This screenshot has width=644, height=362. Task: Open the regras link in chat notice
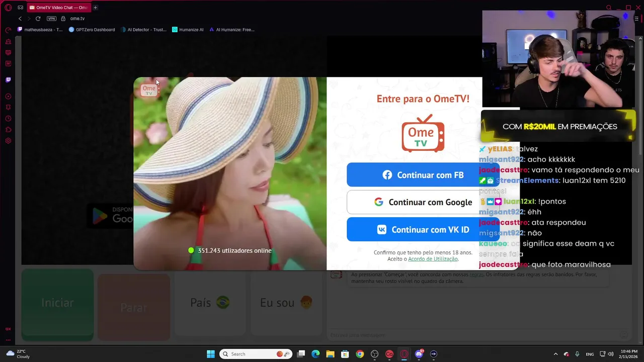(x=476, y=275)
